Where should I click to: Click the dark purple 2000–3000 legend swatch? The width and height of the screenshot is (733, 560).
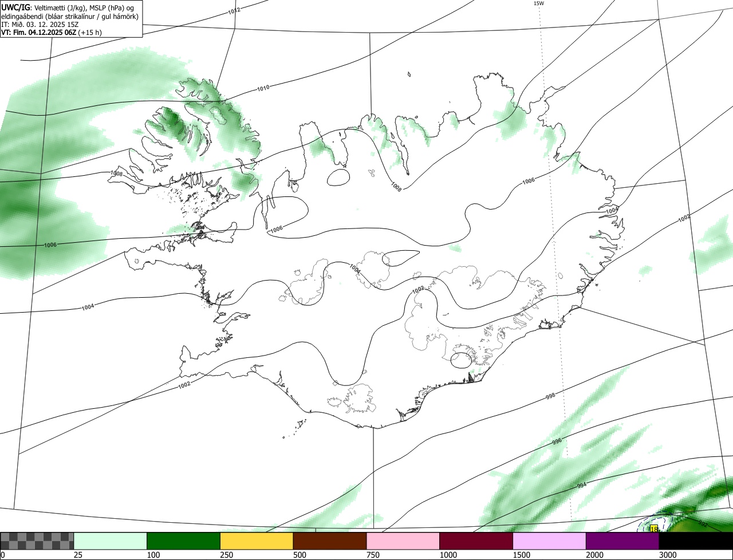coord(623,541)
